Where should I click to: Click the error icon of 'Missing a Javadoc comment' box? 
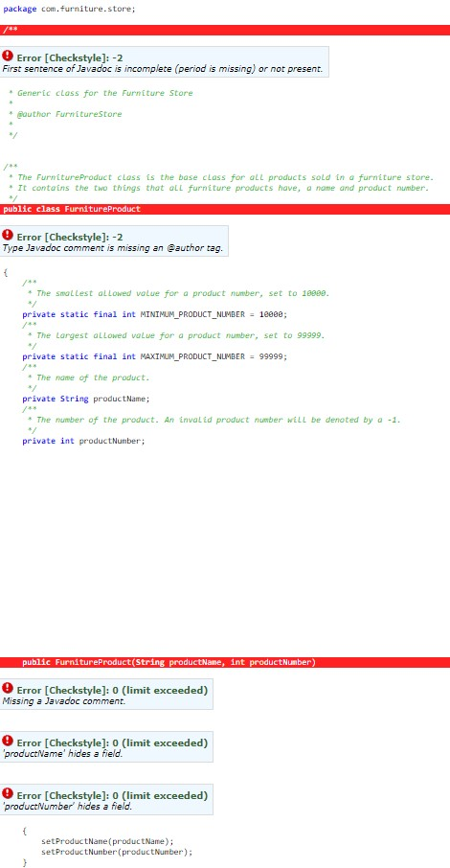coord(8,688)
